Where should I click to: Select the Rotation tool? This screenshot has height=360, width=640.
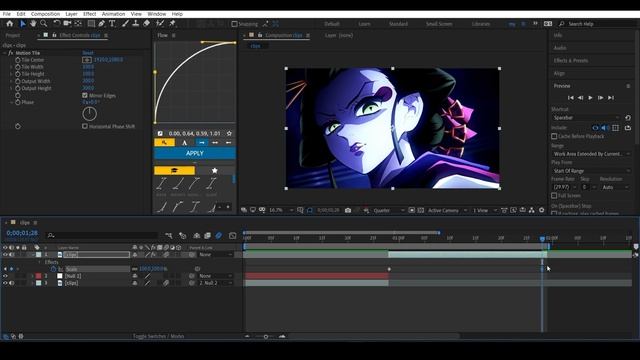click(x=57, y=24)
